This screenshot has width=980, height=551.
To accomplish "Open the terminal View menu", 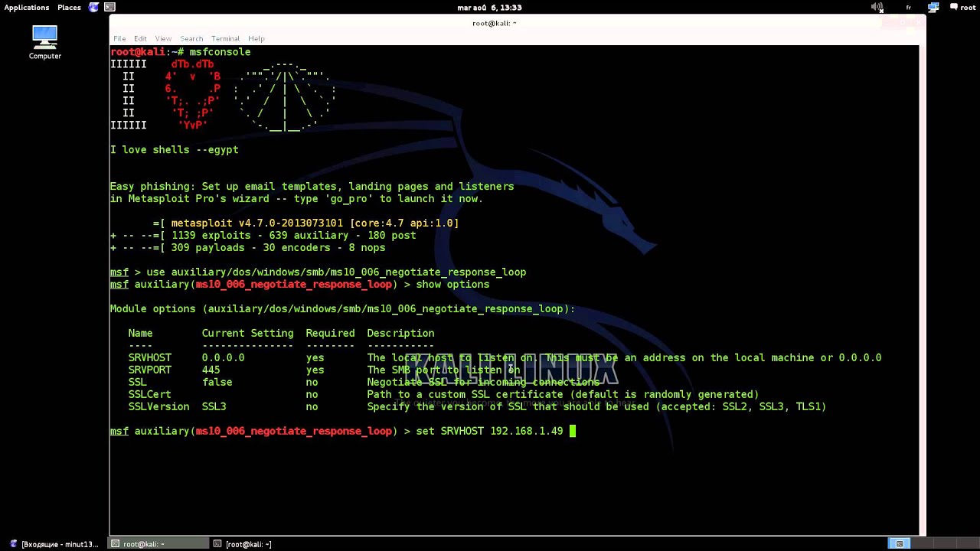I will pos(163,38).
